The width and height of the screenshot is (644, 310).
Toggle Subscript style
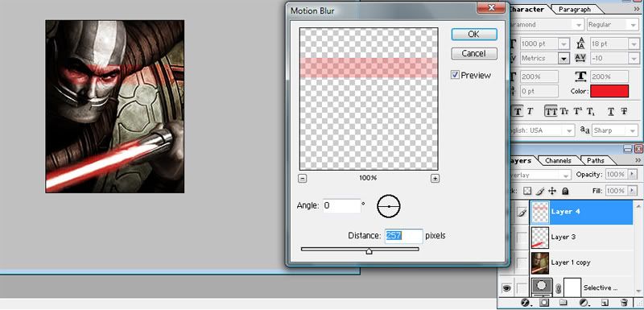590,111
